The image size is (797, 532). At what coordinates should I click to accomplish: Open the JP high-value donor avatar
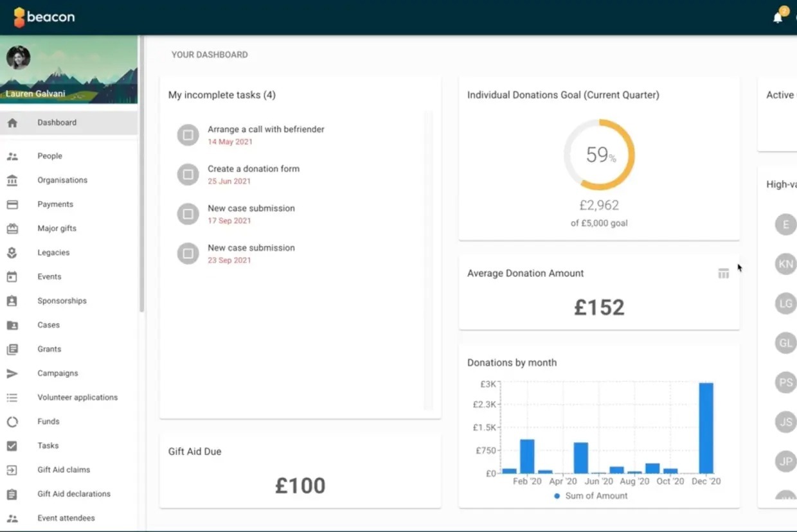click(785, 461)
